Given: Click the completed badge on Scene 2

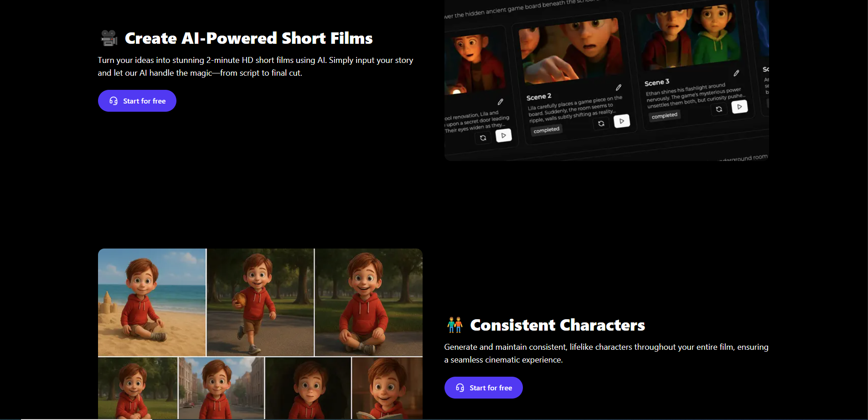Looking at the screenshot, I should tap(546, 130).
